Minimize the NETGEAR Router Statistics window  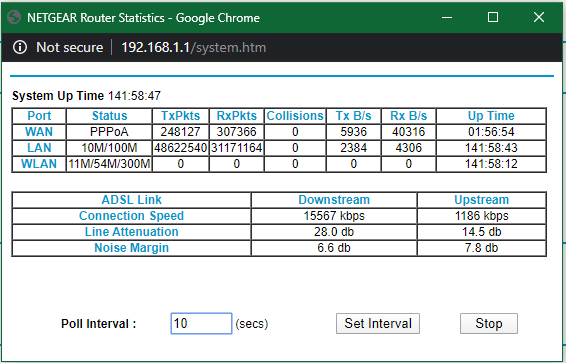[447, 17]
